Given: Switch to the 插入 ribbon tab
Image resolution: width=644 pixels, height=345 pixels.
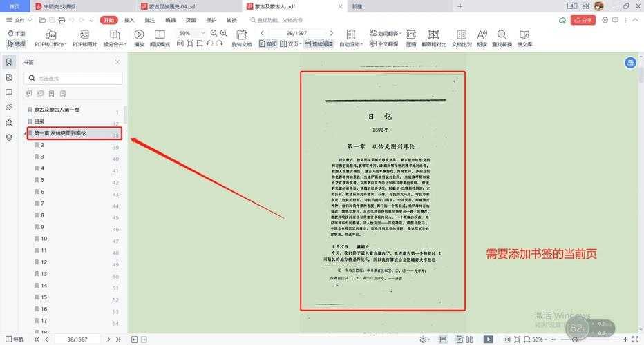Looking at the screenshot, I should (129, 20).
